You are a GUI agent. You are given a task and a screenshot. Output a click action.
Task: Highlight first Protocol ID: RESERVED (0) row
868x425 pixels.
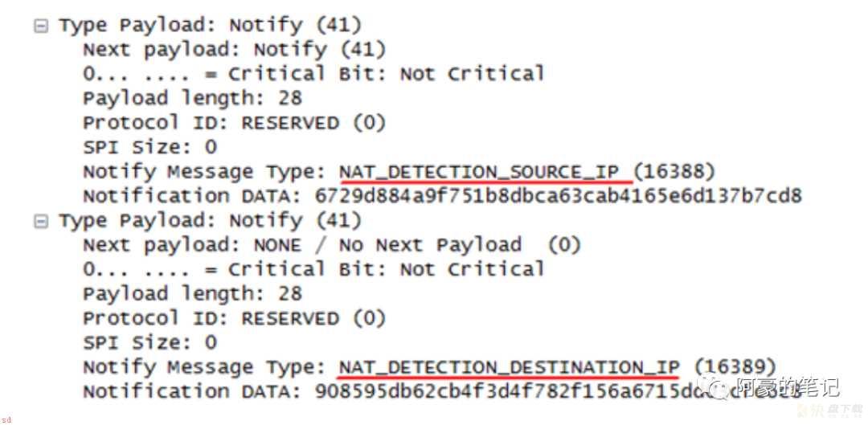(234, 123)
